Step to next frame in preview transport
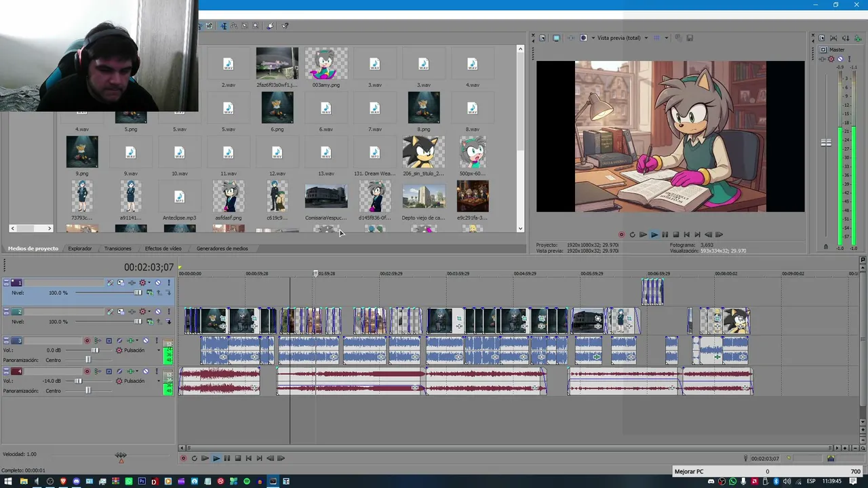The image size is (868, 488). 719,235
